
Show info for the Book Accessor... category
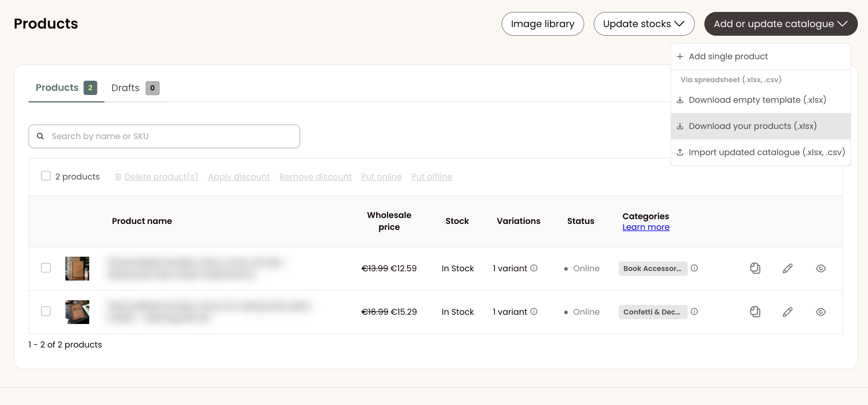[x=694, y=268]
